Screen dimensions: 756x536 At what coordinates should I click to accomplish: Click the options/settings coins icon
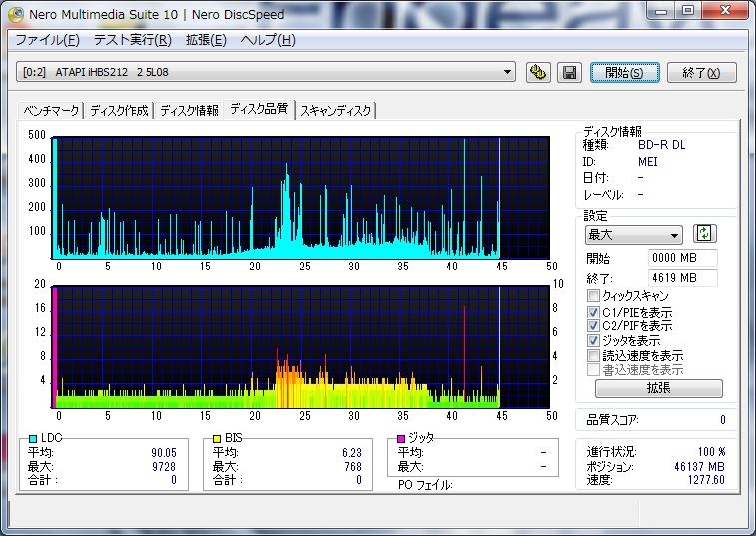point(538,72)
